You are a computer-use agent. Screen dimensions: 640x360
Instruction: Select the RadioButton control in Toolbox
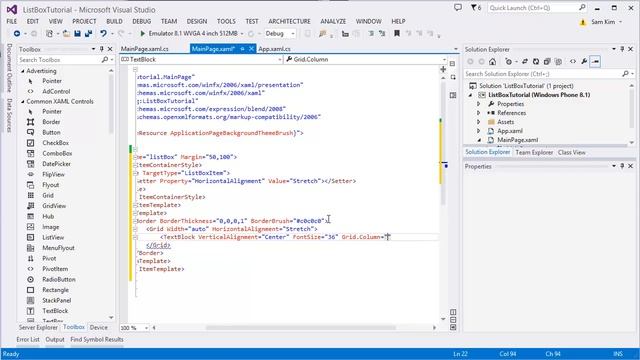click(x=59, y=280)
